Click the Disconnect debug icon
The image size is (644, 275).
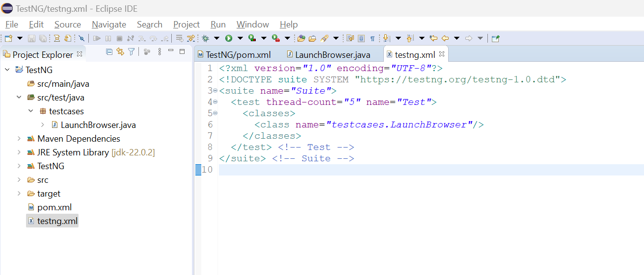coord(130,38)
